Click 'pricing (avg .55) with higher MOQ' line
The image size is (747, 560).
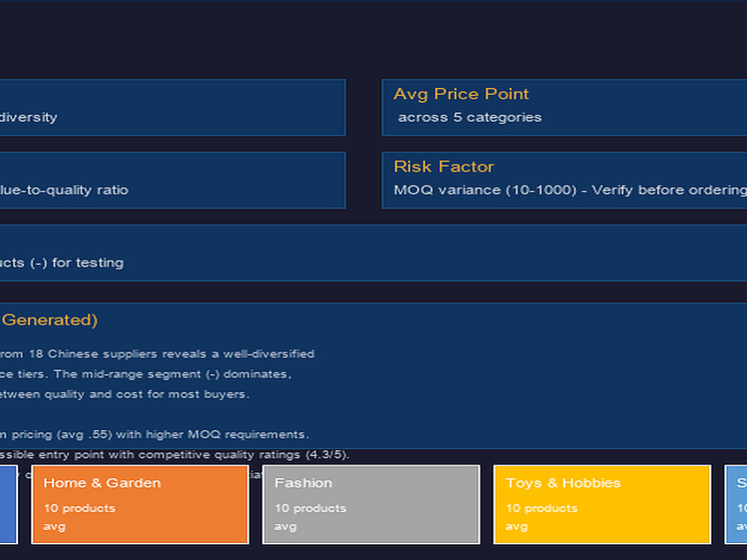point(155,435)
